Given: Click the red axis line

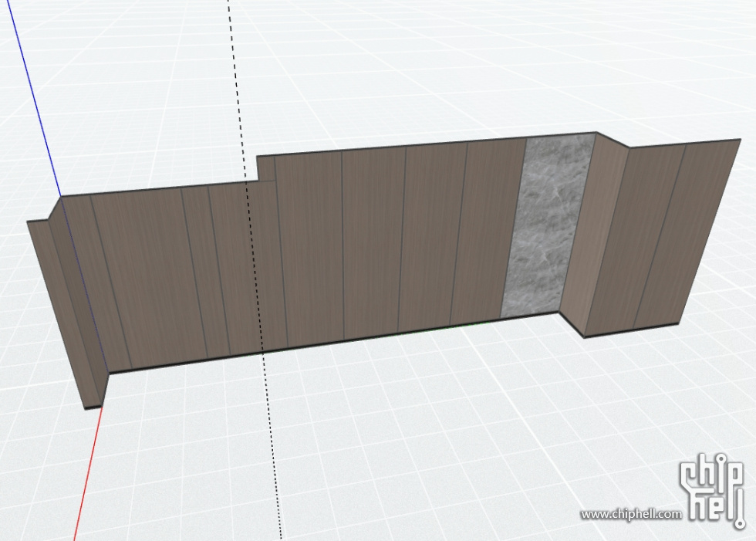Looking at the screenshot, I should click(88, 474).
